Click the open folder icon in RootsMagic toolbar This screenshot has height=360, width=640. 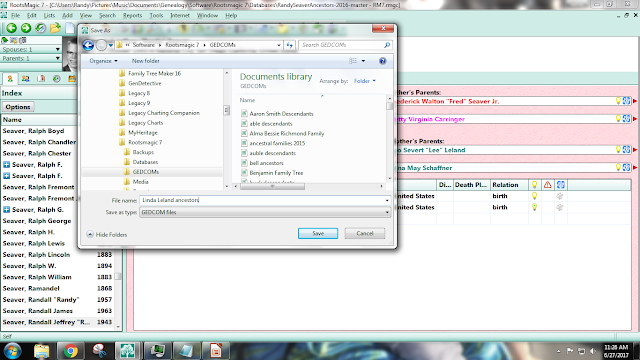click(x=55, y=28)
